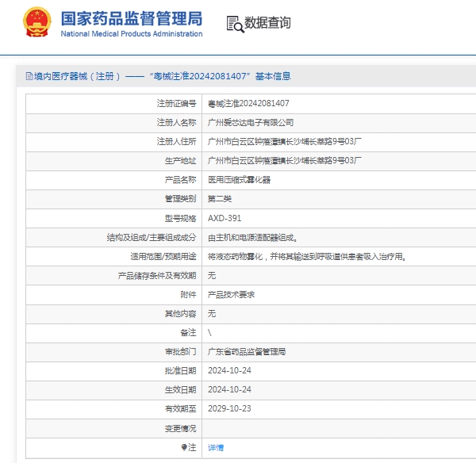Click the 有效期至 label

pos(180,408)
